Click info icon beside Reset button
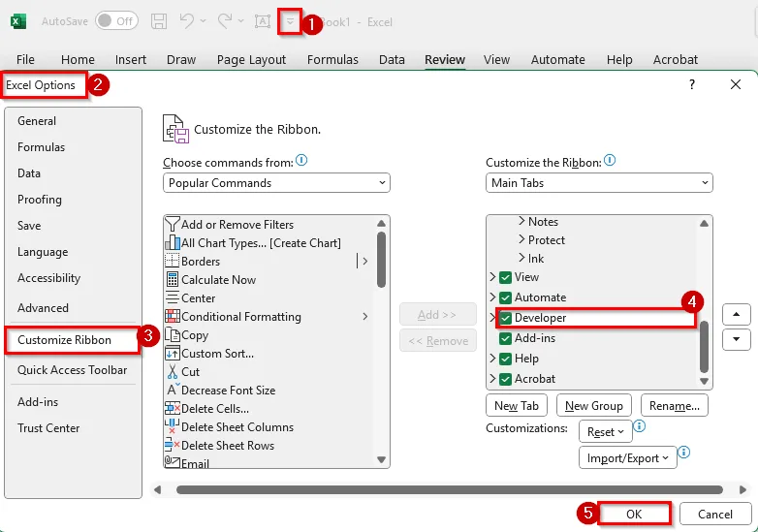 (x=639, y=425)
